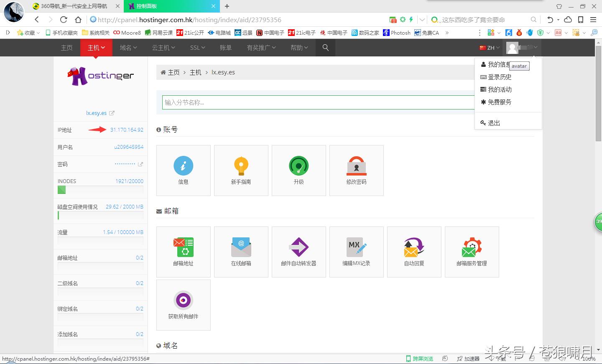Open the ZH language selector dropdown
Viewport: 602px width, 364px height.
click(490, 48)
